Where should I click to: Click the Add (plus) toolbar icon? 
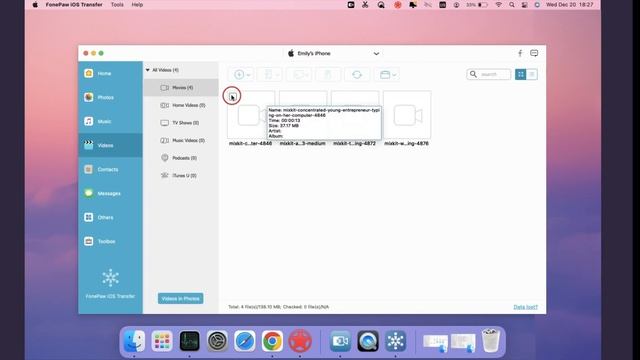(x=239, y=75)
